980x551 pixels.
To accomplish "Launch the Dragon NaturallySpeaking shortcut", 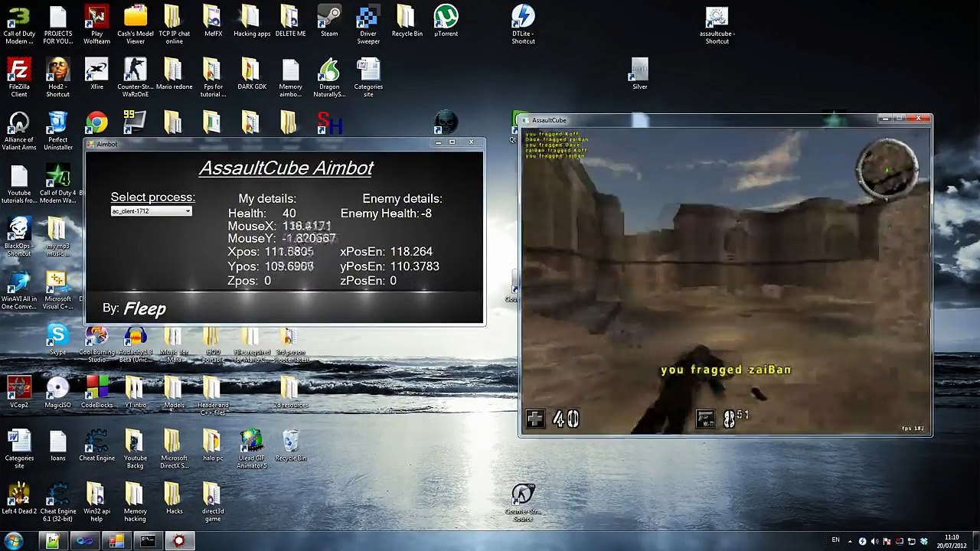I will [x=329, y=78].
